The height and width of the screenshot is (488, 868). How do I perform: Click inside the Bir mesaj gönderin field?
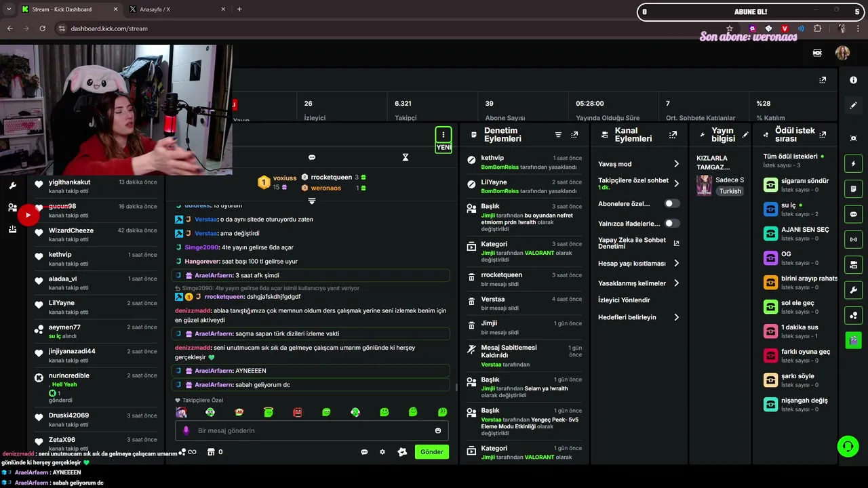tap(312, 430)
